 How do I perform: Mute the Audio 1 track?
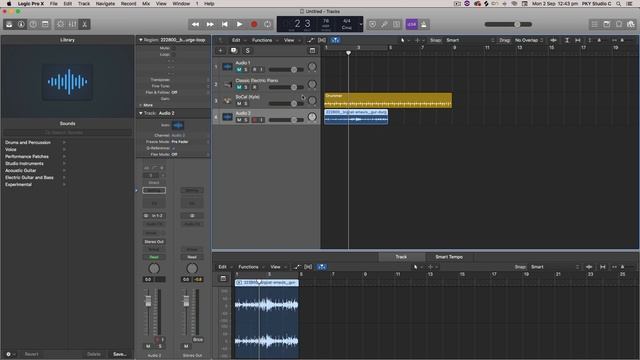[239, 69]
